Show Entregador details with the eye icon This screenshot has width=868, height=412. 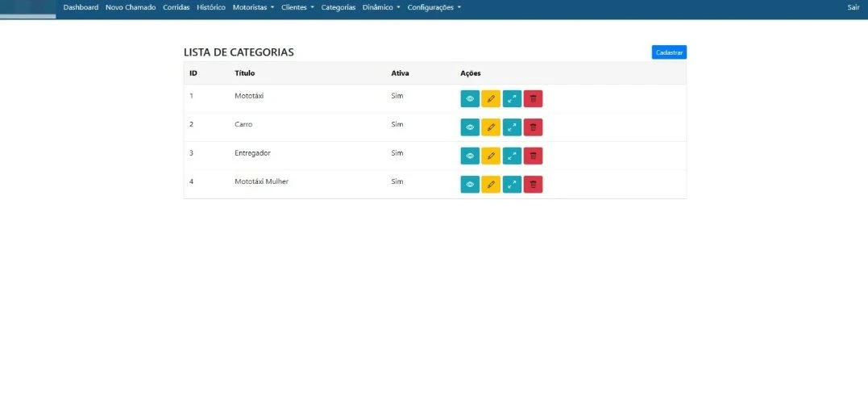[x=470, y=156]
